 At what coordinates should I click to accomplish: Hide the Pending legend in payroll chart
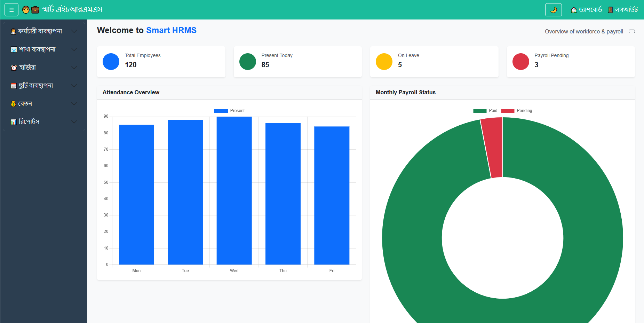tap(517, 111)
